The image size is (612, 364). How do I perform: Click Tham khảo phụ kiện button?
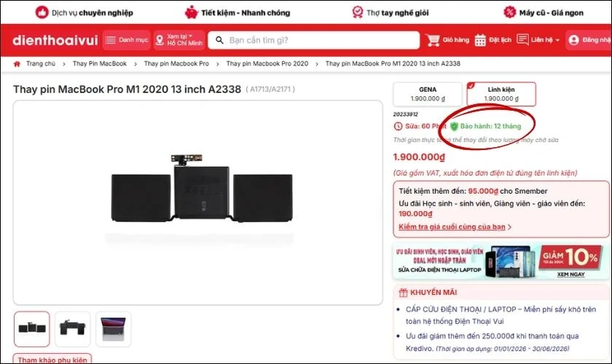click(x=52, y=359)
